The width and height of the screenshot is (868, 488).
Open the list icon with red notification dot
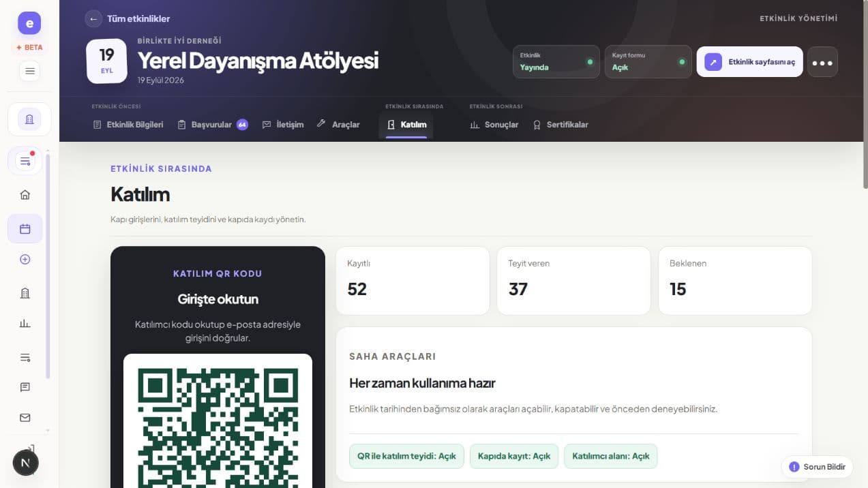pyautogui.click(x=25, y=162)
